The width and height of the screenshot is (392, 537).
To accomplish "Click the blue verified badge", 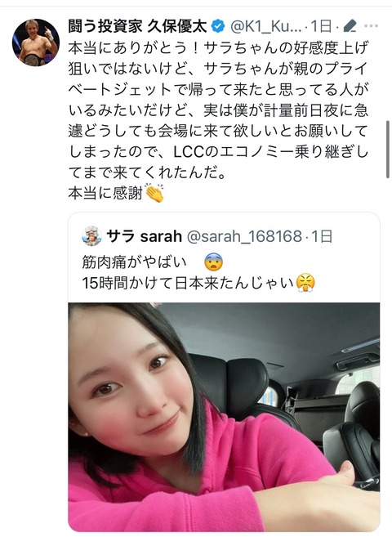I will pyautogui.click(x=217, y=26).
